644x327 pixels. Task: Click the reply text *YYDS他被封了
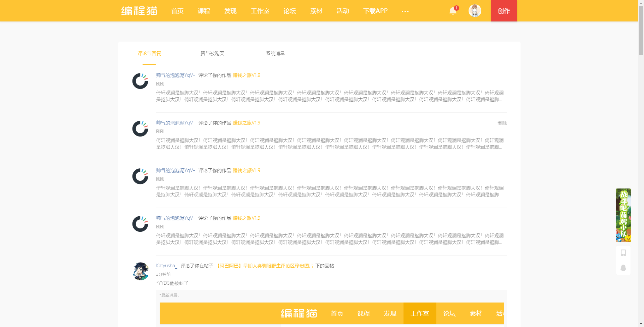coord(172,283)
